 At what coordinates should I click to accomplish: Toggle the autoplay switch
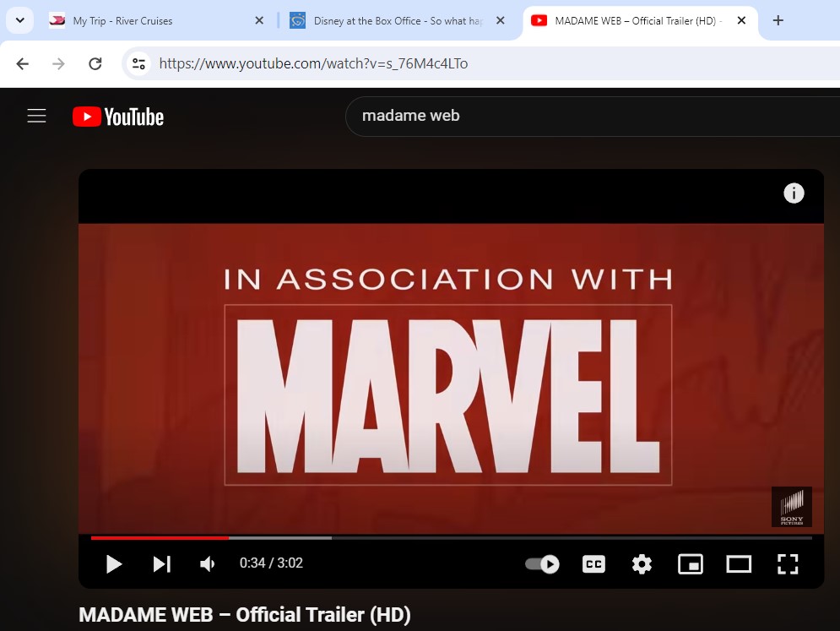tap(542, 563)
